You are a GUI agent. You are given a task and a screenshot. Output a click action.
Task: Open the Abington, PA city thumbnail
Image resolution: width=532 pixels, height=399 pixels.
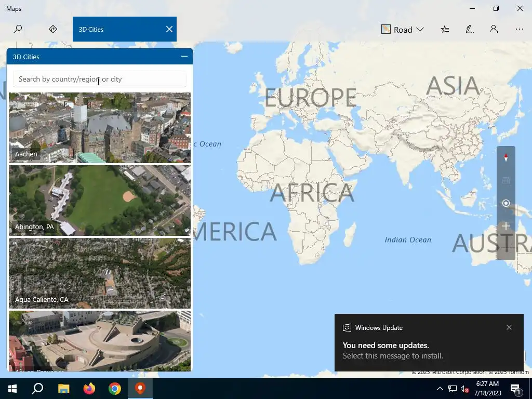(x=100, y=201)
